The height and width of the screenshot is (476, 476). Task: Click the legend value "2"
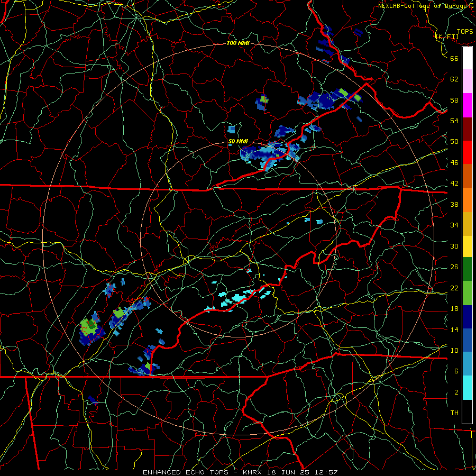(x=456, y=392)
